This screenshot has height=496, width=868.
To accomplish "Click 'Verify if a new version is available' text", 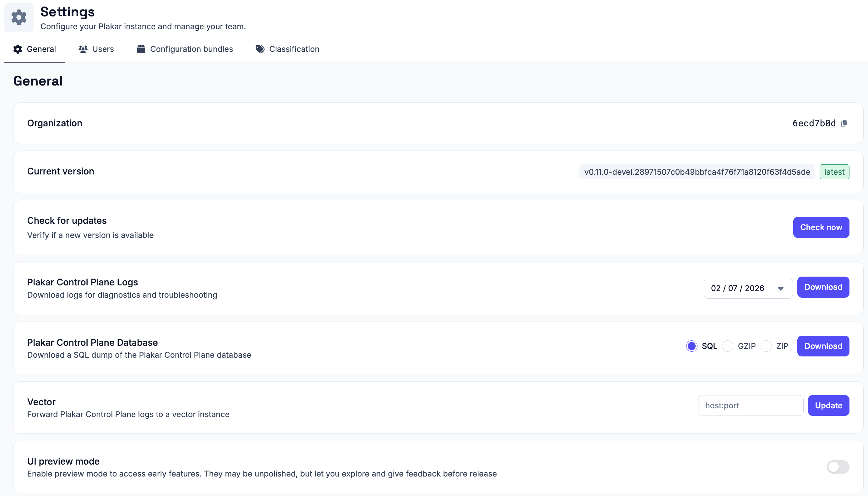I will [x=90, y=235].
